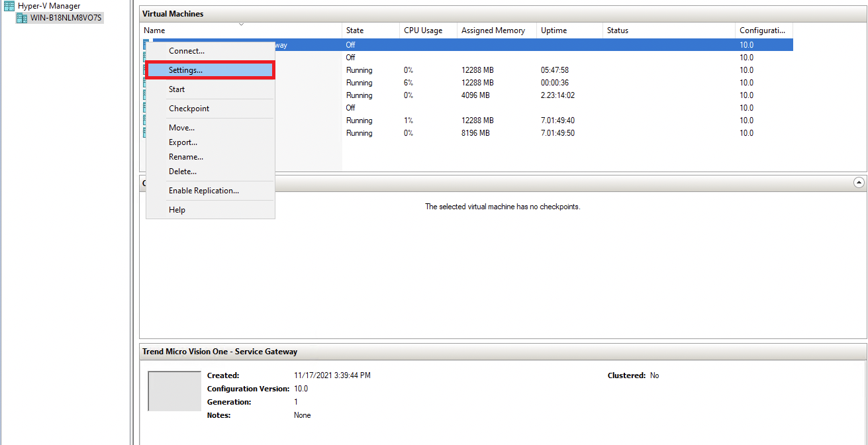868x445 pixels.
Task: Click the VM icon on the first Running row
Action: [x=146, y=70]
